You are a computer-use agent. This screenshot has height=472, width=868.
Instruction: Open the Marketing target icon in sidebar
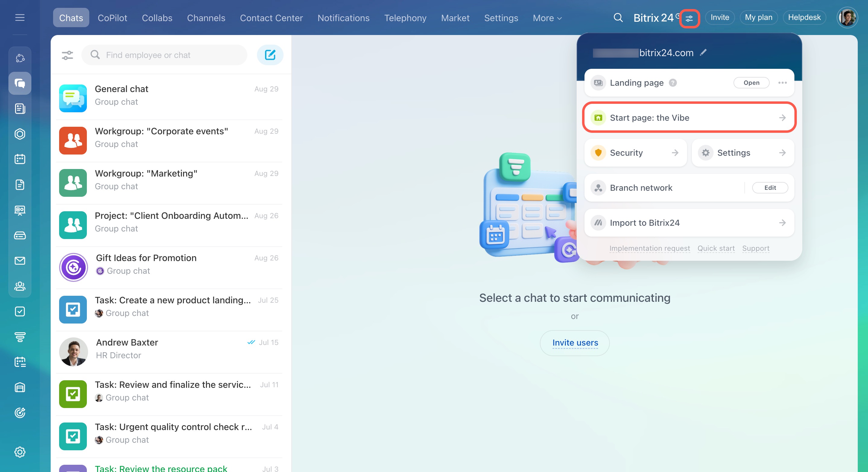[x=20, y=413]
